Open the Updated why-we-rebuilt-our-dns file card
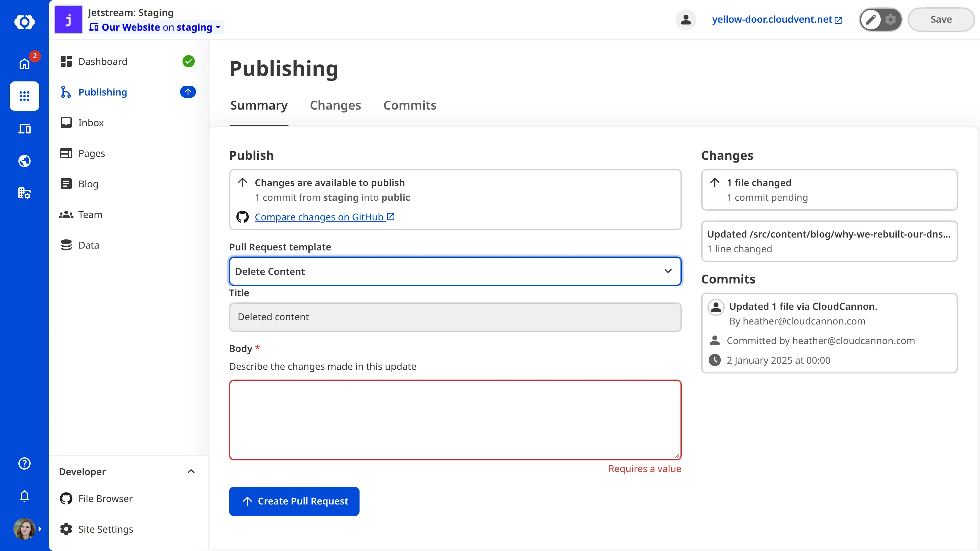980x551 pixels. [829, 241]
